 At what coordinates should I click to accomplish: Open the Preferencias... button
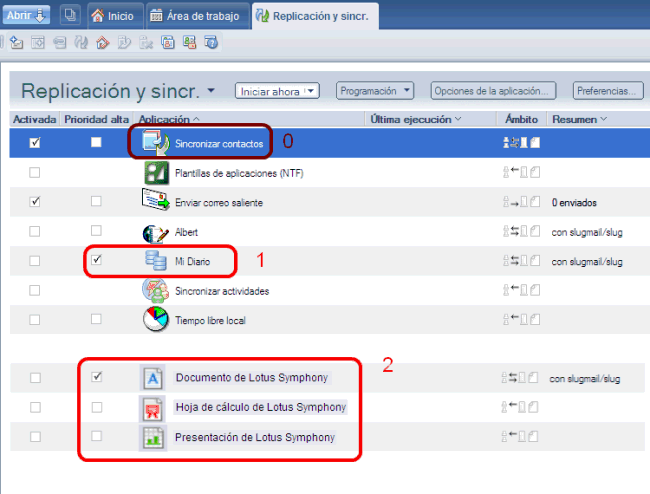tap(608, 91)
